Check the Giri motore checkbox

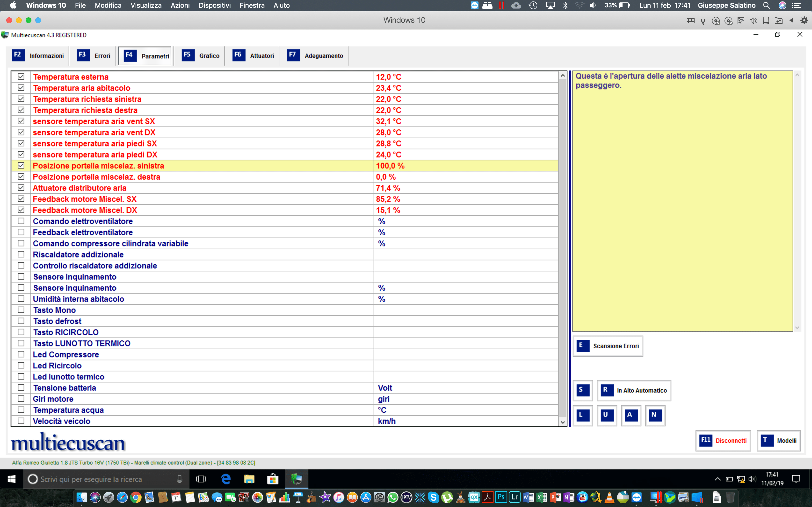click(x=21, y=399)
